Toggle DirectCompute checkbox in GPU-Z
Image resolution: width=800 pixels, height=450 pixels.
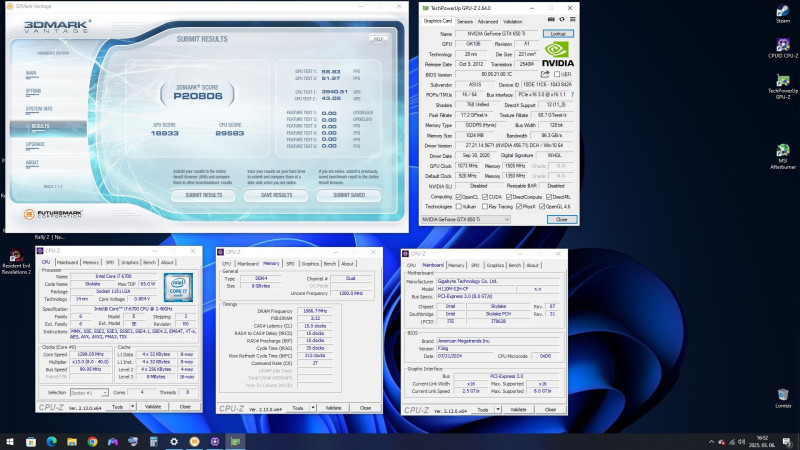pyautogui.click(x=509, y=197)
